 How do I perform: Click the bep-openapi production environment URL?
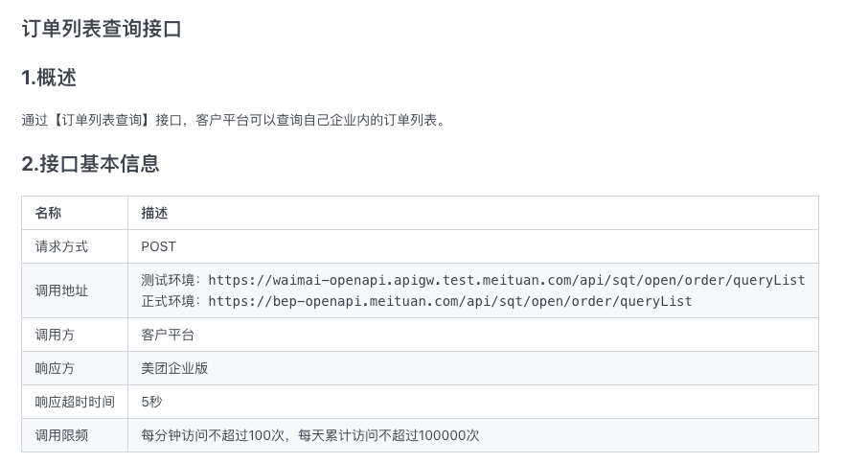[x=449, y=301]
